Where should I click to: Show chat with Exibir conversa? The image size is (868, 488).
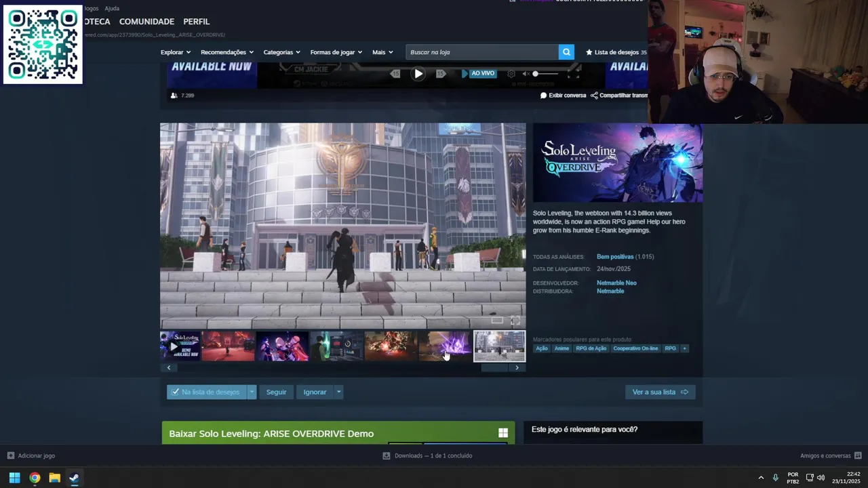[x=563, y=96]
